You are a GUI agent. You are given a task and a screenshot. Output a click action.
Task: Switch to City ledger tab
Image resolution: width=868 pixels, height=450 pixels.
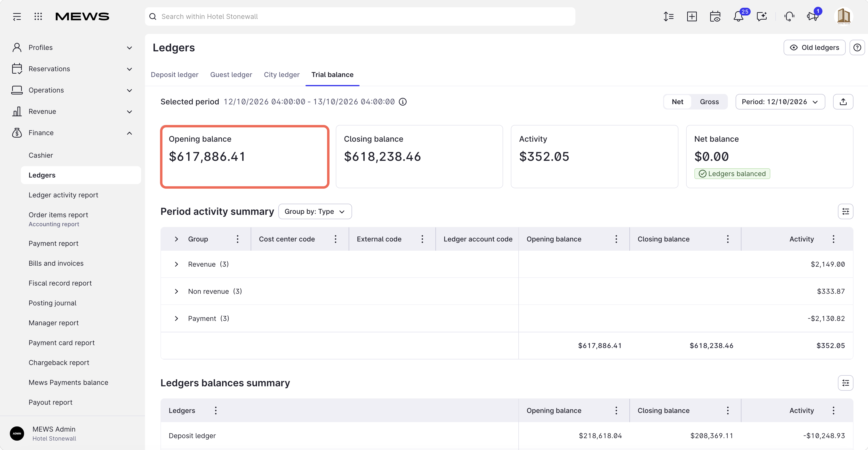(x=282, y=75)
